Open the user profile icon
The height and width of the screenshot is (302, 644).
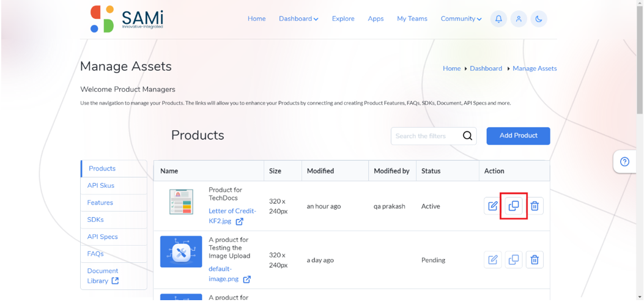(x=519, y=19)
